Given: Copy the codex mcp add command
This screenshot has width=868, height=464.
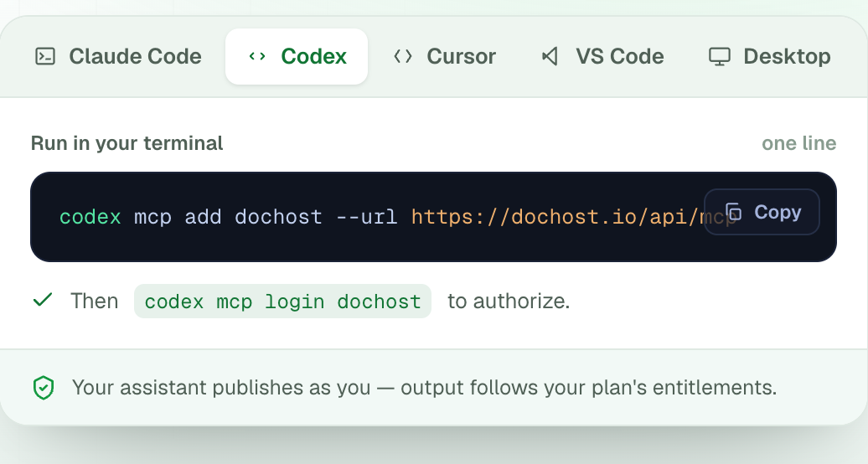Looking at the screenshot, I should click(762, 212).
